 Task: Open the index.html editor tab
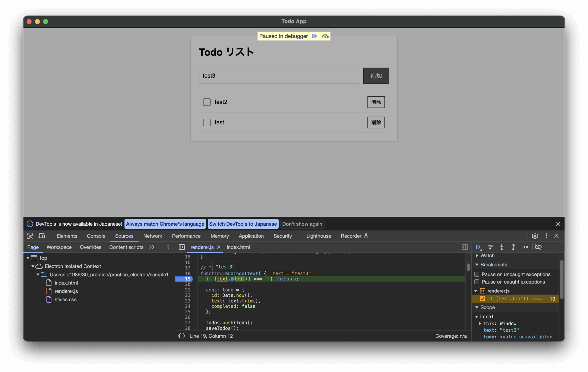pos(238,247)
